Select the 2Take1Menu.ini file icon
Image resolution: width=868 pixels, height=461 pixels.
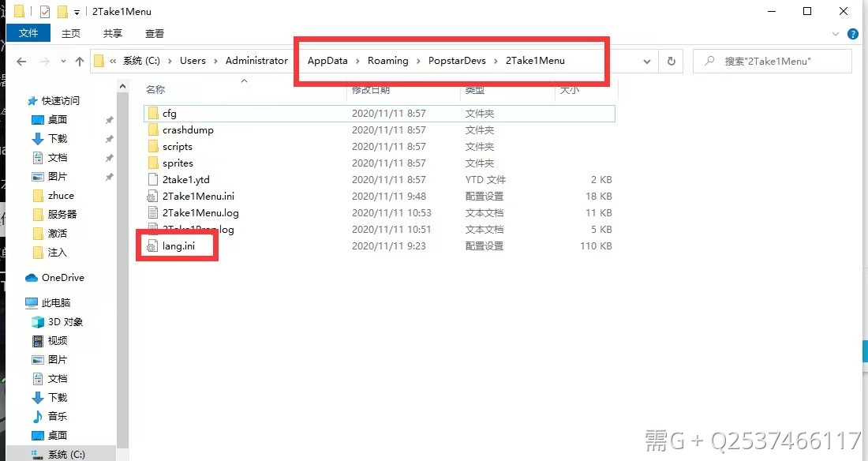pos(152,196)
